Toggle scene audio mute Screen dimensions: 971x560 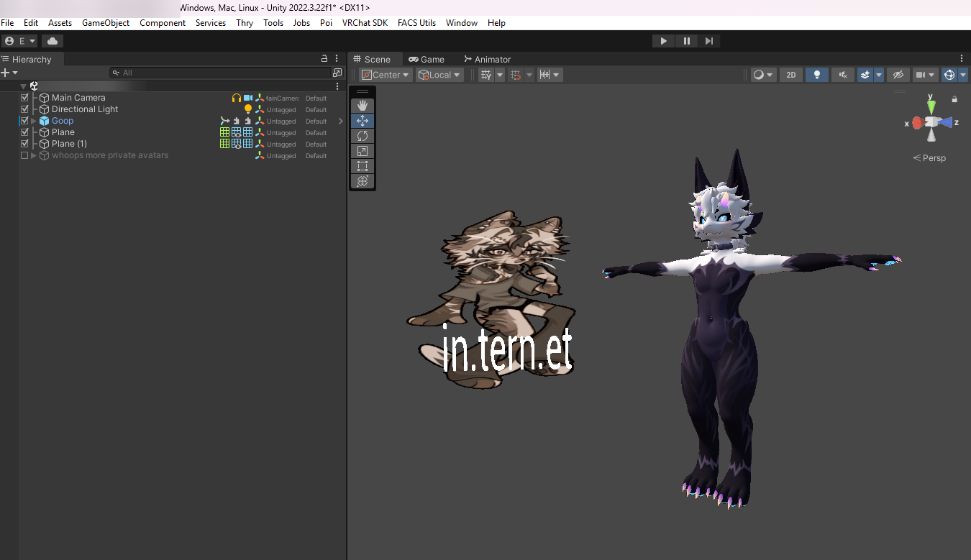pos(842,75)
